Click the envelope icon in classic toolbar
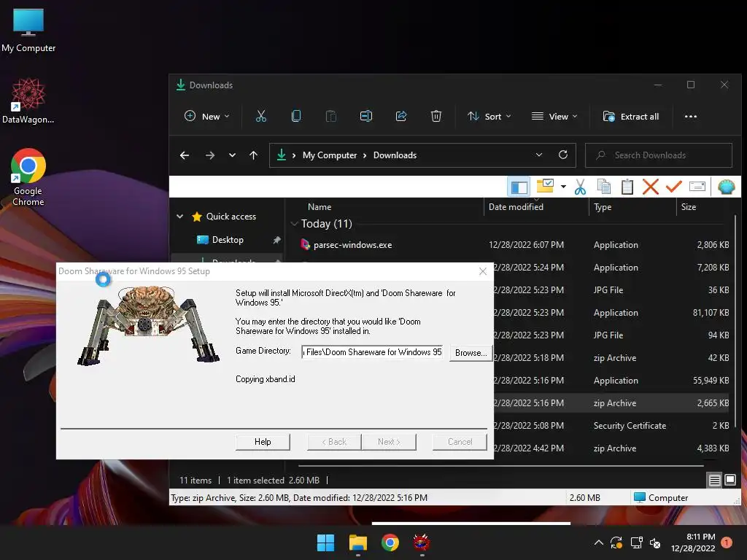The image size is (747, 560). [697, 186]
